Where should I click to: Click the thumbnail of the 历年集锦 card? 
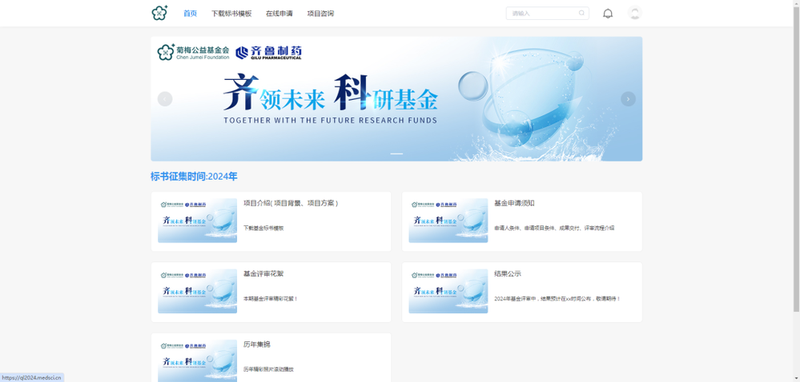coord(197,361)
